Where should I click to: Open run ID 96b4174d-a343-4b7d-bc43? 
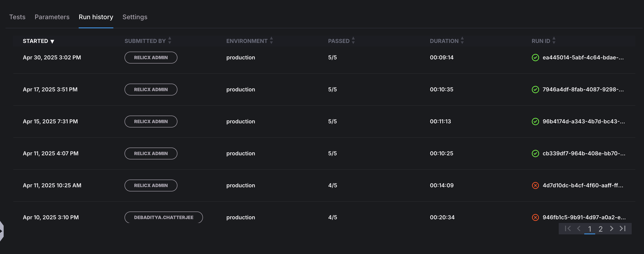click(584, 122)
